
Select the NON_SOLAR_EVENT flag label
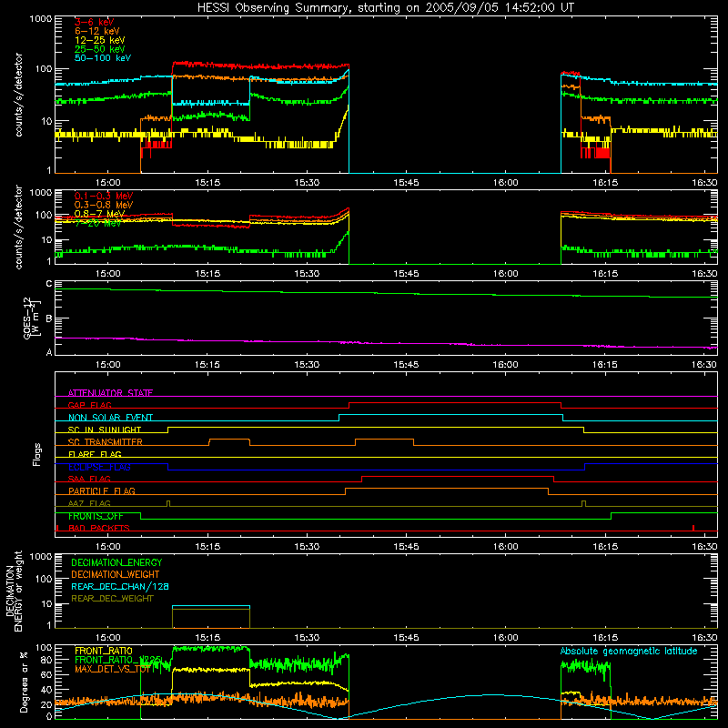tap(110, 418)
